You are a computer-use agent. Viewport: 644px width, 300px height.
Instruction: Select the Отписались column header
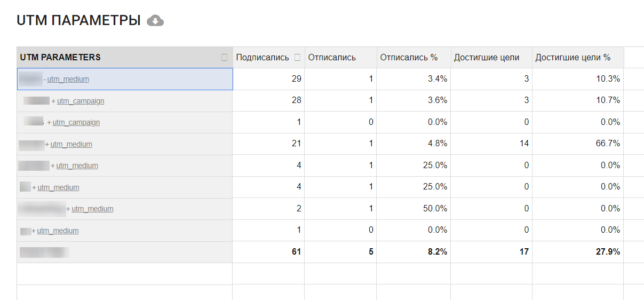(332, 58)
